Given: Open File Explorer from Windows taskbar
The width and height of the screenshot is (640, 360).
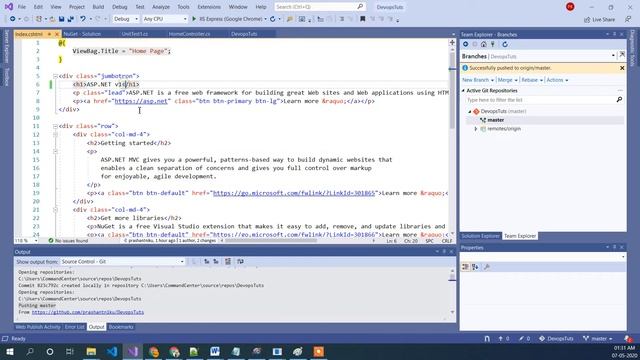Looking at the screenshot, I should click(x=91, y=351).
